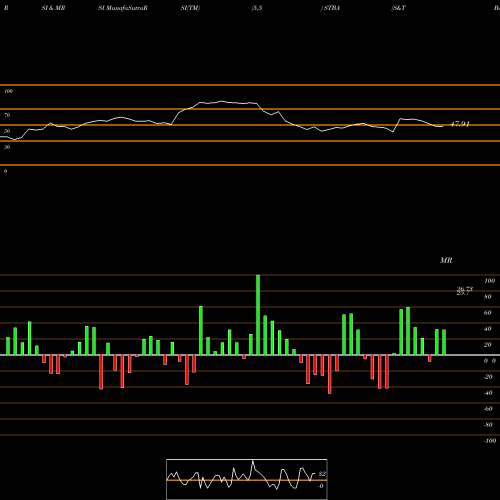Click the 'SI MunafaSutraR' header text
500x500 pixels.
[123, 8]
